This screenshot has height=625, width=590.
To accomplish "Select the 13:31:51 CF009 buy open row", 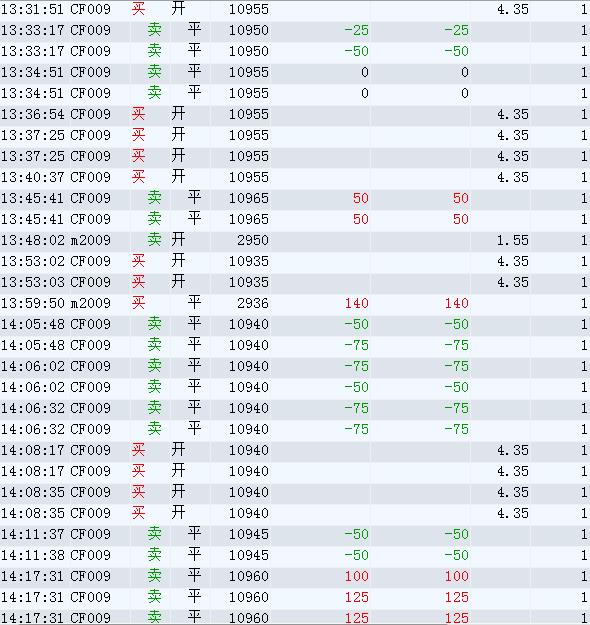I will (x=295, y=9).
